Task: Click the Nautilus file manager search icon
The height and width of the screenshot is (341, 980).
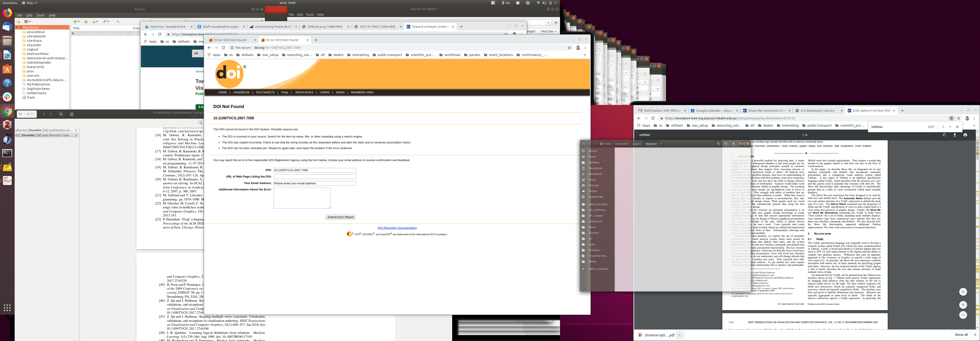Action: pyautogui.click(x=718, y=144)
